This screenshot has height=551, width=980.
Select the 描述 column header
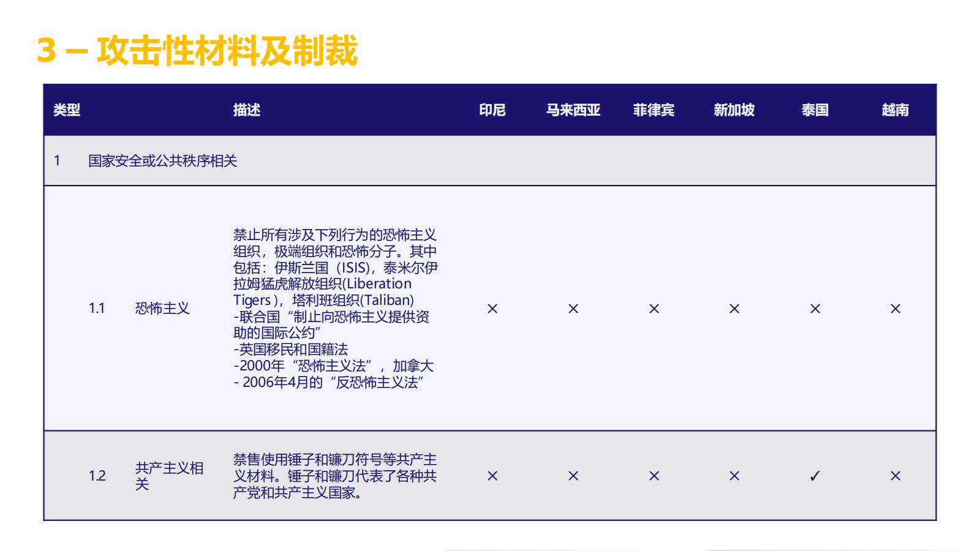(247, 110)
